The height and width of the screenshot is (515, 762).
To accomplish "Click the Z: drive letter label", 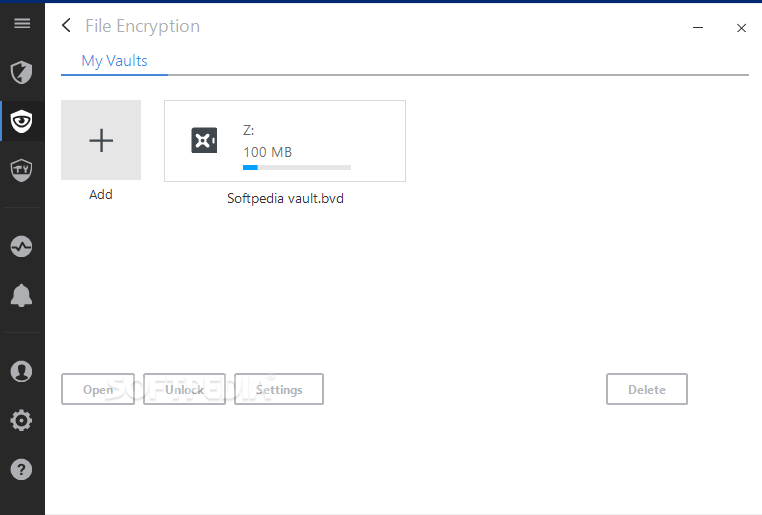I will 248,130.
